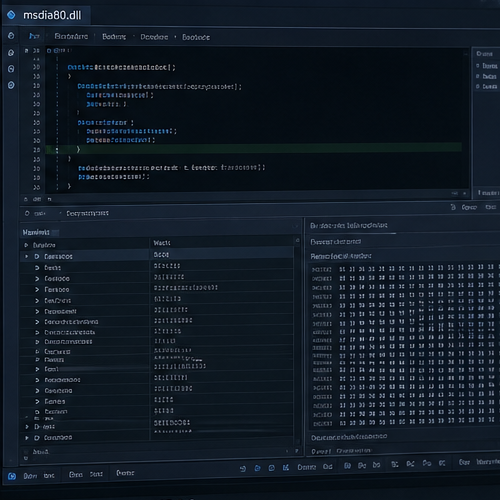Toggle the first small circle in top-right panel list

pos(478,66)
